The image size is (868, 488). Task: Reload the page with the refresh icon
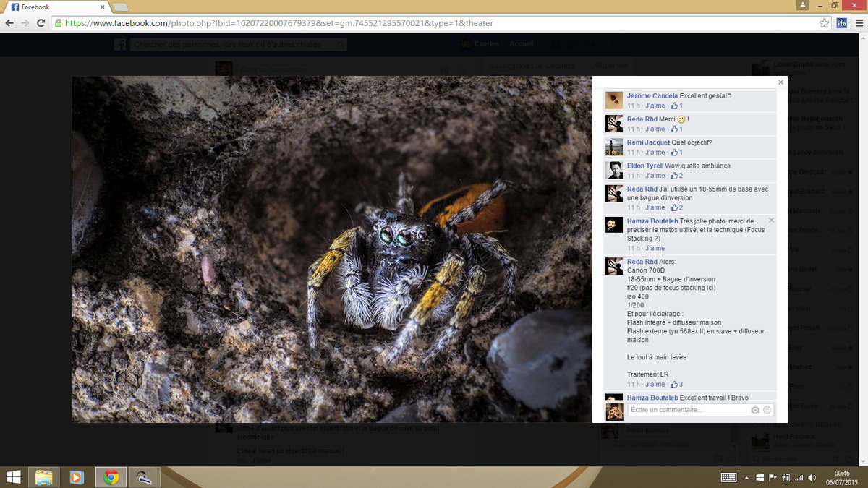point(42,23)
